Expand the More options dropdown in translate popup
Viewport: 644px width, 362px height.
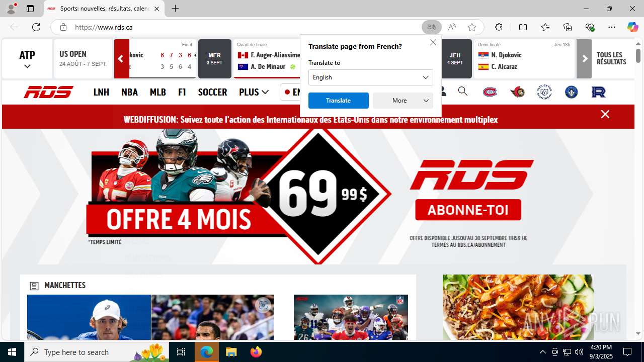(x=403, y=101)
